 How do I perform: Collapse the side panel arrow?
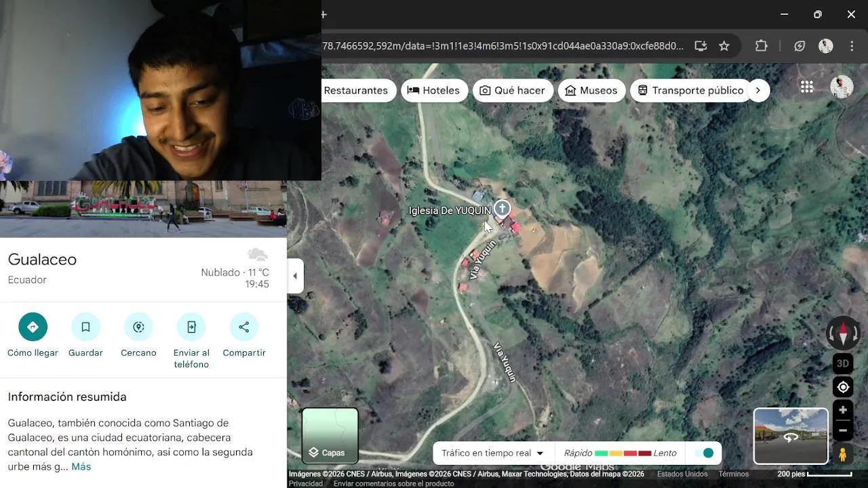(295, 276)
